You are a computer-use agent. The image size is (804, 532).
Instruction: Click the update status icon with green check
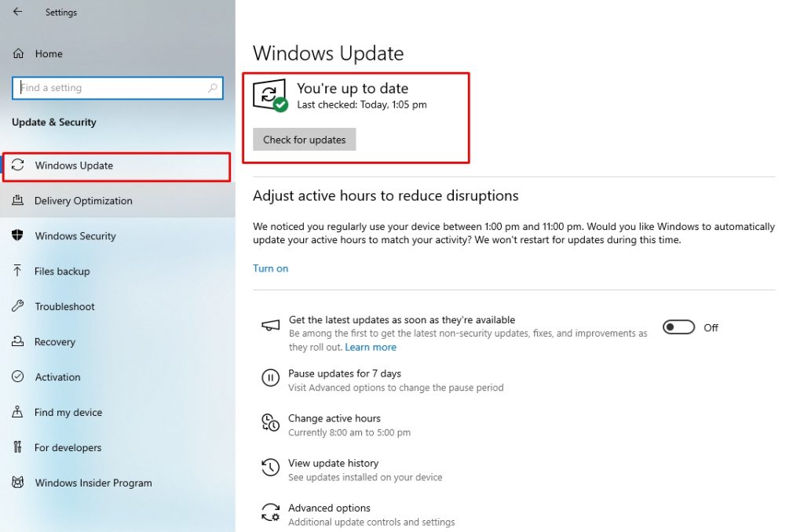[270, 95]
